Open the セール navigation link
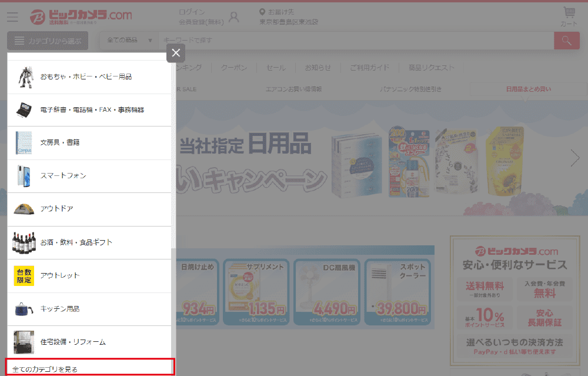The height and width of the screenshot is (376, 588). tap(276, 68)
